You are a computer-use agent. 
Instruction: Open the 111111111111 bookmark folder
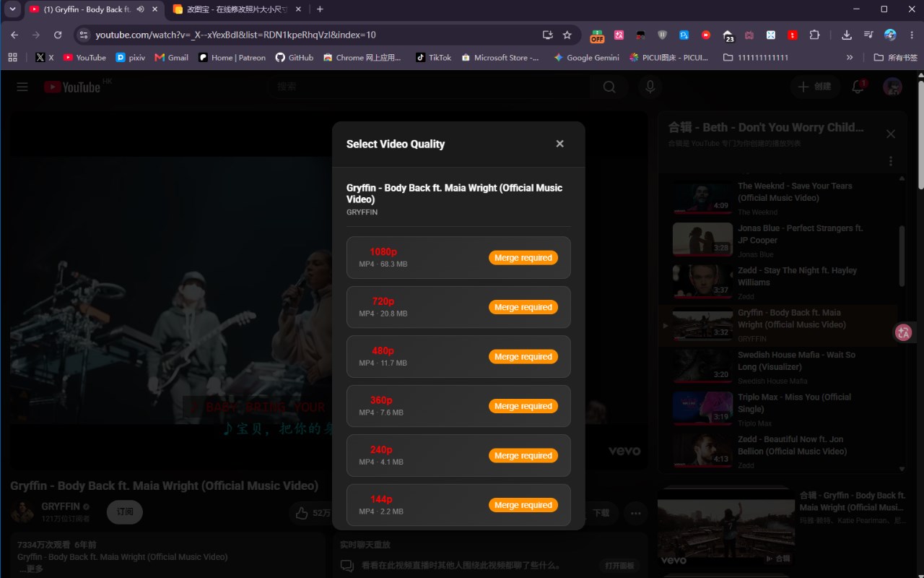click(755, 57)
